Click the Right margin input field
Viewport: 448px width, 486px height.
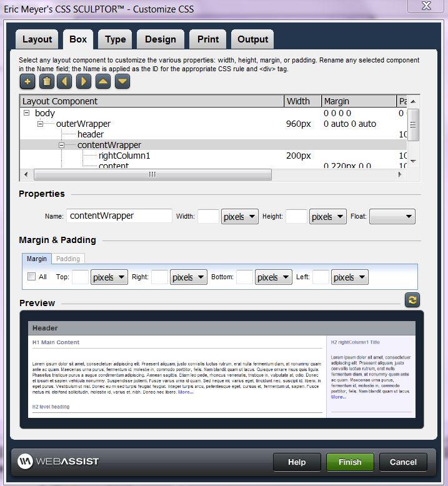click(x=160, y=277)
